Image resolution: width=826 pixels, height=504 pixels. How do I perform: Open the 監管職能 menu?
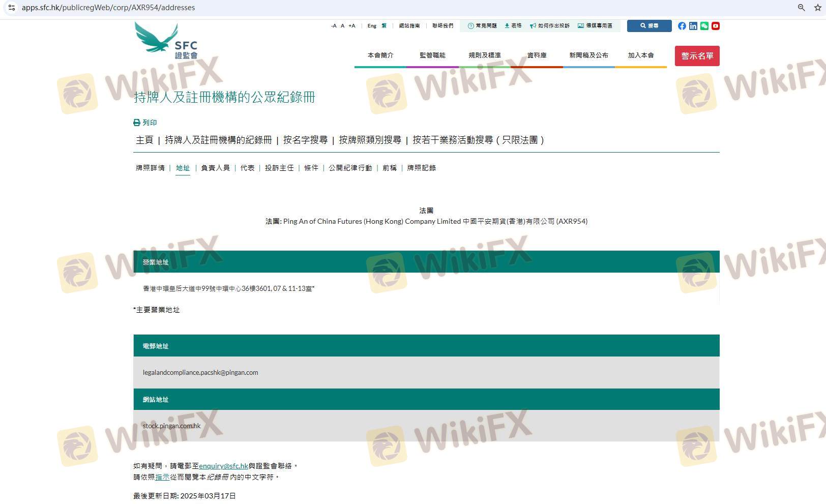coord(432,55)
